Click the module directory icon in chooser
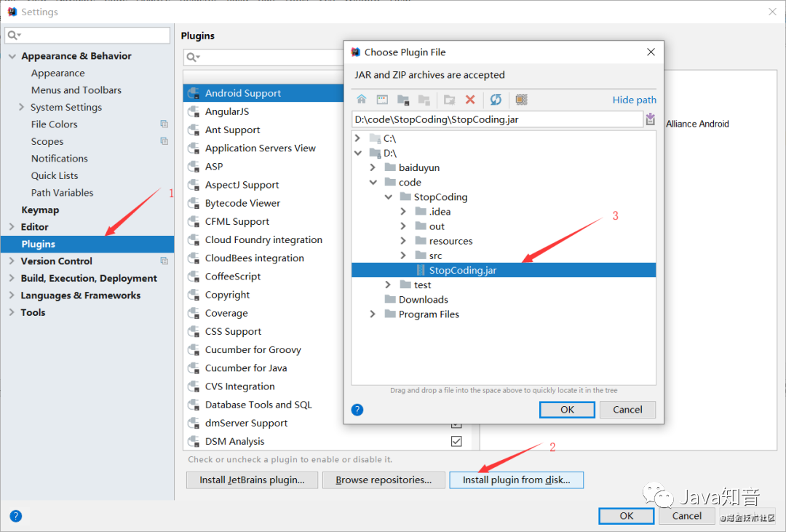786x532 pixels. tap(424, 99)
